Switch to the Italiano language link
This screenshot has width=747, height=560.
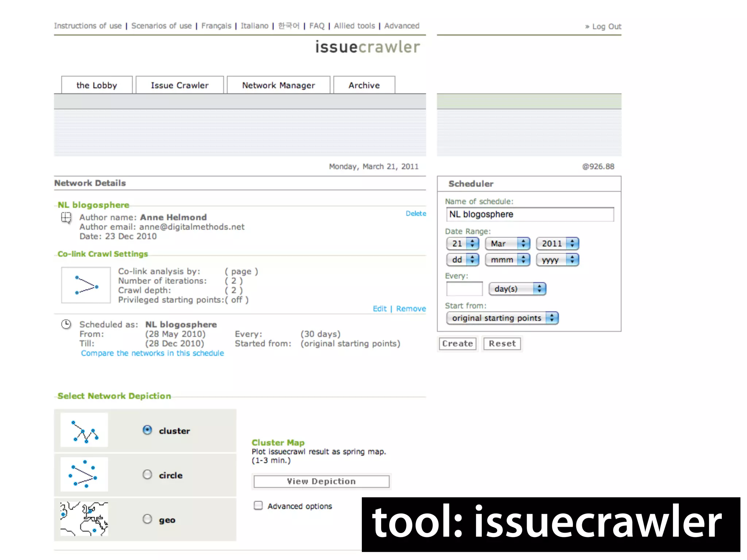point(254,26)
